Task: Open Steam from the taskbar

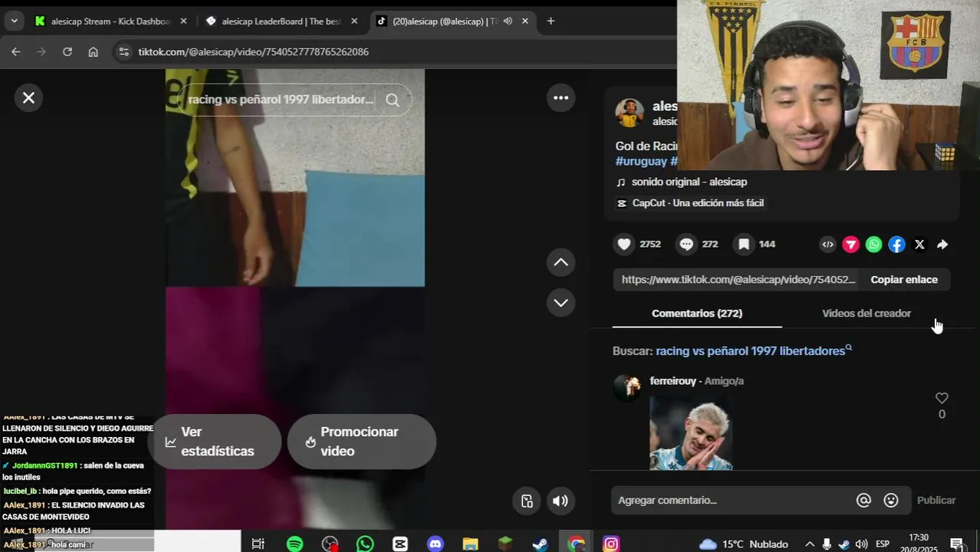Action: click(x=541, y=544)
